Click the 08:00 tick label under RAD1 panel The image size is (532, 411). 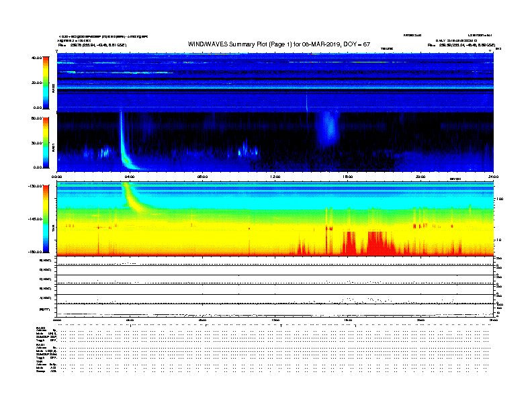[202, 177]
